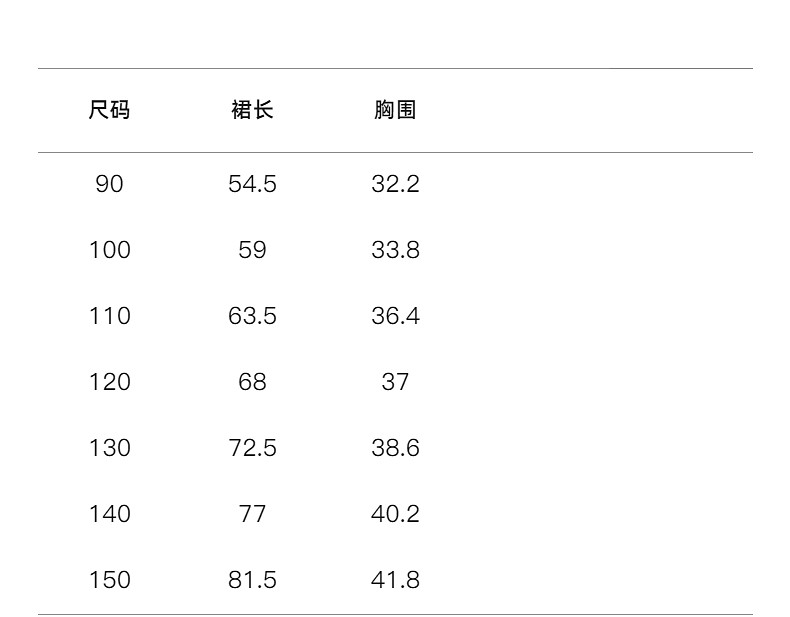Click the 54.5 skirt length value
The image size is (790, 617).
pyautogui.click(x=252, y=184)
